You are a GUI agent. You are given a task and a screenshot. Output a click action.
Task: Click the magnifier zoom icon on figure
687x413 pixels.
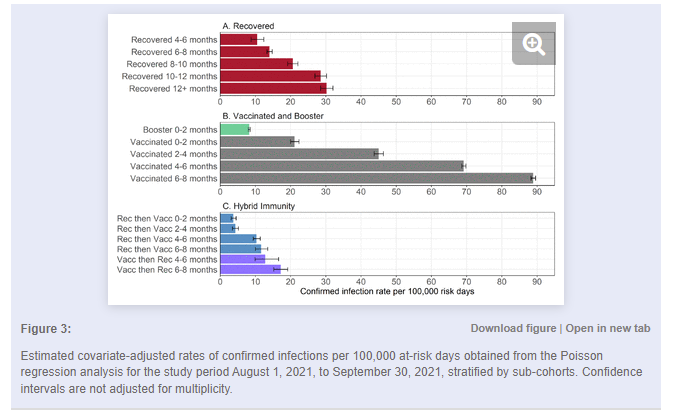533,43
